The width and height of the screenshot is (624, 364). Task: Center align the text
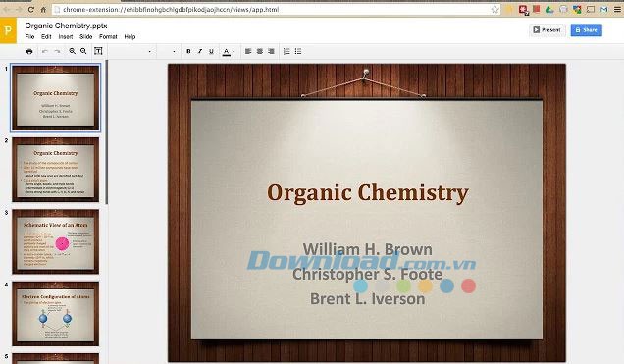tap(259, 51)
